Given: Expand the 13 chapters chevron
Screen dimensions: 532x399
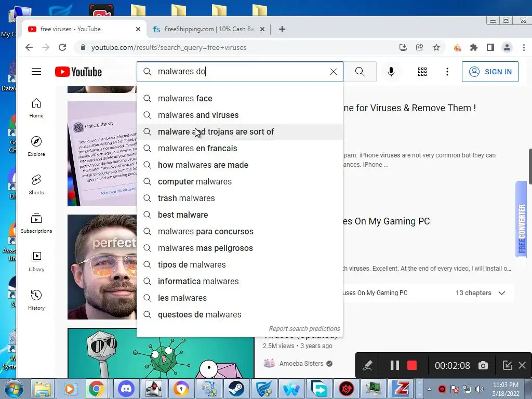Looking at the screenshot, I should pyautogui.click(x=502, y=293).
